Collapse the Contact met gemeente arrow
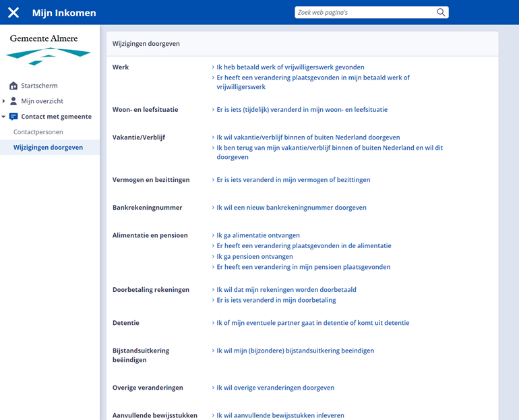This screenshot has width=519, height=420. tap(4, 117)
